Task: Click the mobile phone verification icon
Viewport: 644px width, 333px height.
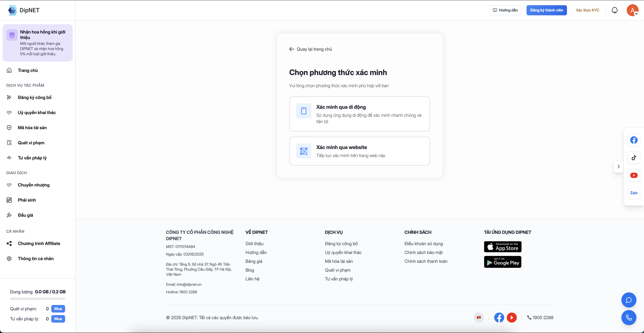Action: click(x=304, y=111)
